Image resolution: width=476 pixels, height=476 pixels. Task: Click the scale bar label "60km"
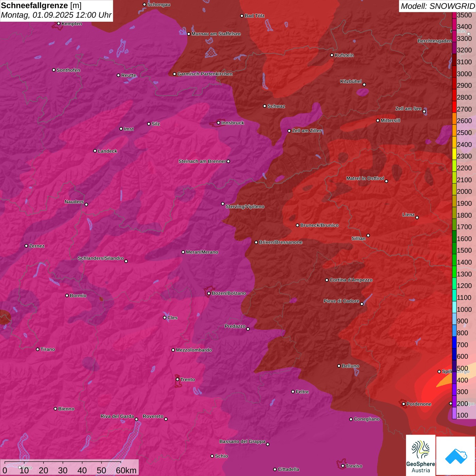126,471
